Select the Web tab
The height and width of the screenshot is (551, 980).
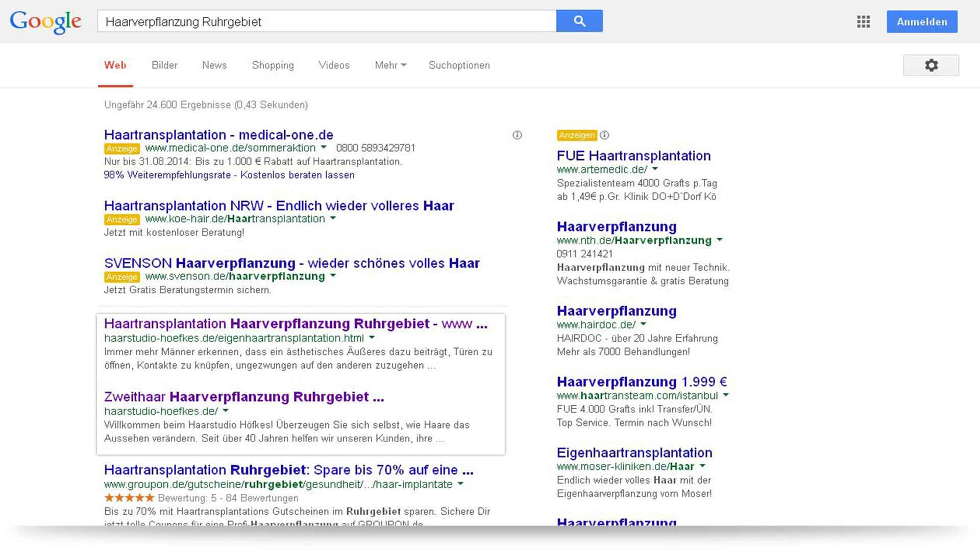coord(115,65)
